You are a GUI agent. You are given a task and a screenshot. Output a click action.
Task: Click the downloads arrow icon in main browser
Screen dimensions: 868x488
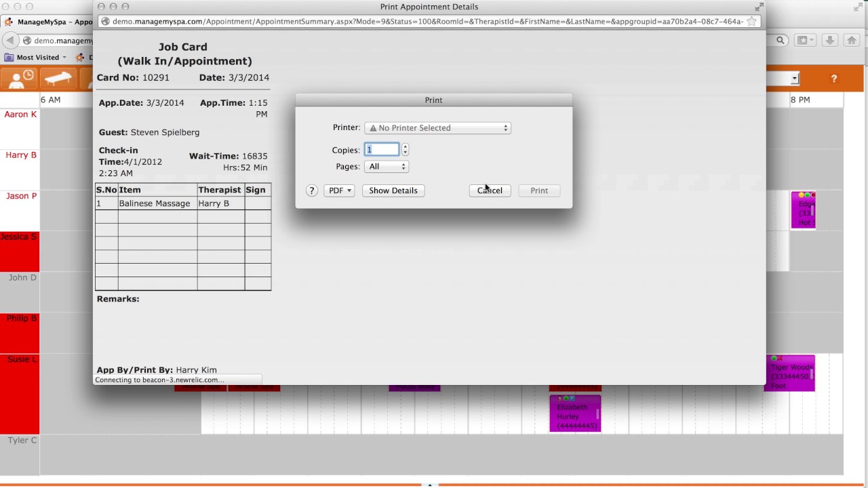pyautogui.click(x=829, y=41)
